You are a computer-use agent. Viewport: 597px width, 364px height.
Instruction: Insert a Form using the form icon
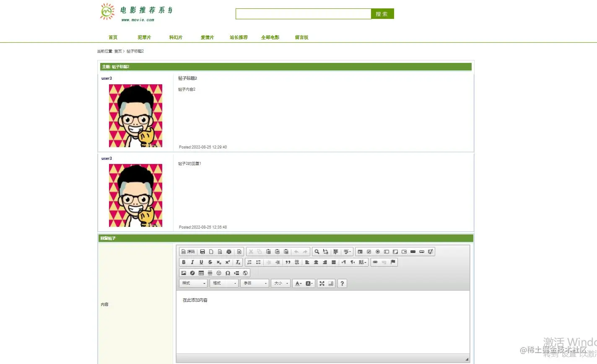coord(360,252)
